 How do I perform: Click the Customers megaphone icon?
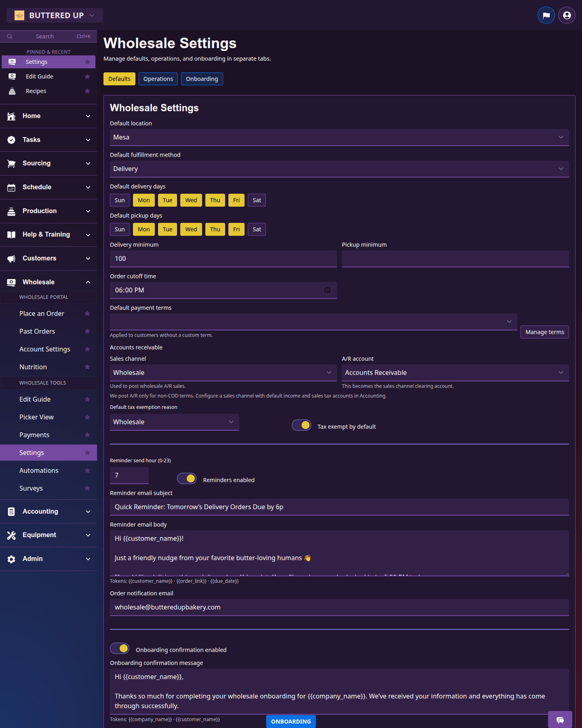pos(11,258)
